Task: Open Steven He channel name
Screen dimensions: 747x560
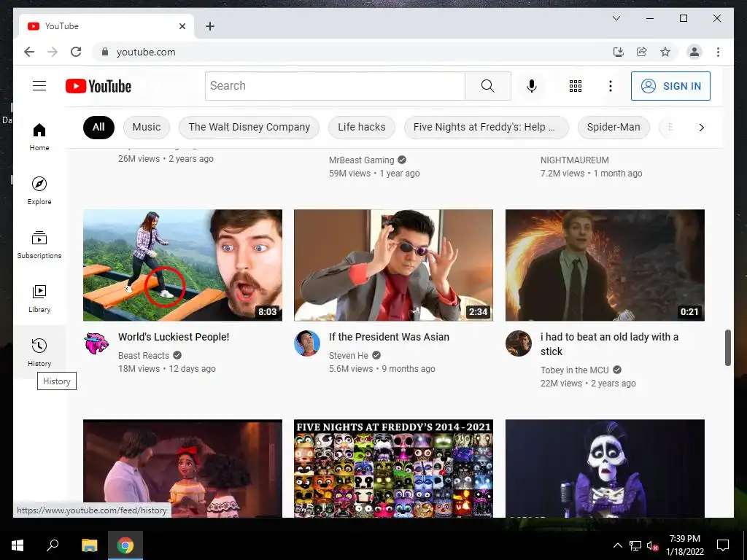Action: coord(348,355)
